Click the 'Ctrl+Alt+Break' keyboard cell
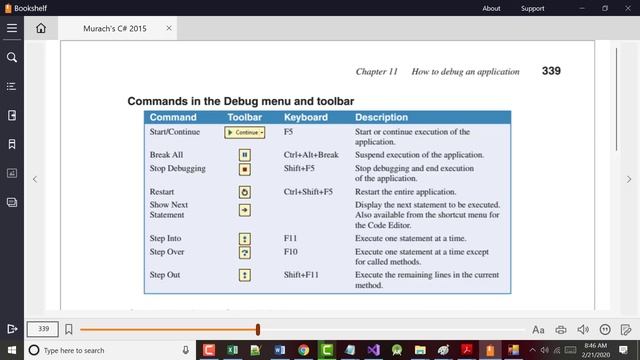This screenshot has width=640, height=360. [x=311, y=155]
